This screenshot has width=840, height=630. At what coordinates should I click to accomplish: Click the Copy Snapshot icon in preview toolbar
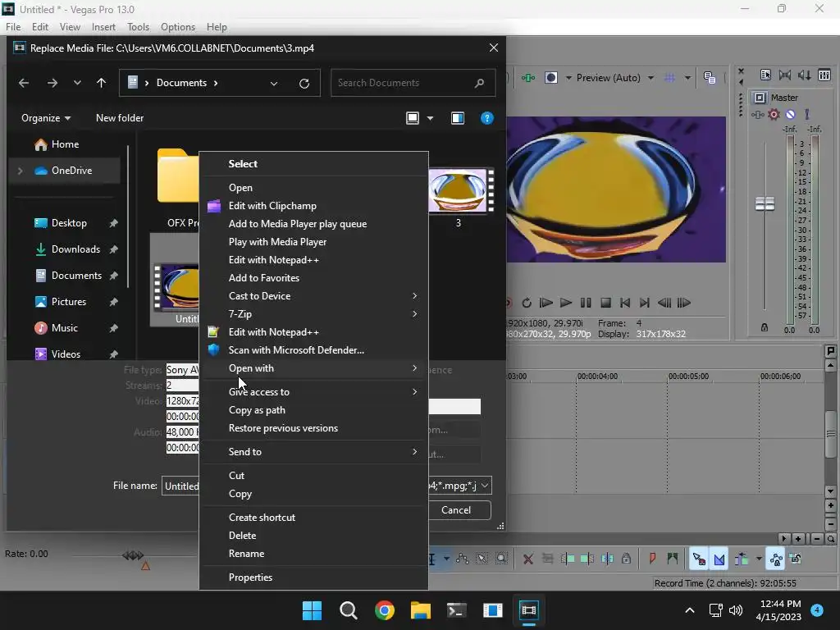click(710, 78)
